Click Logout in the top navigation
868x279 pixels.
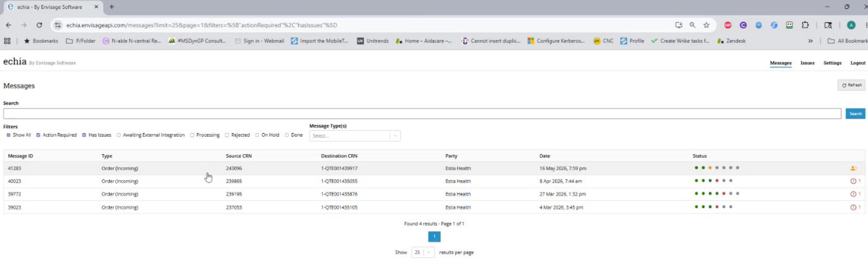(857, 63)
